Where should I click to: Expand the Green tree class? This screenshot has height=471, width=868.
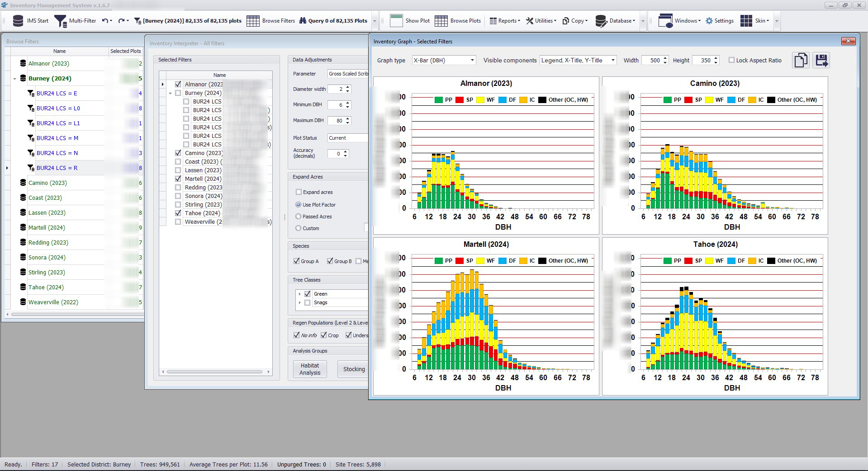click(299, 294)
